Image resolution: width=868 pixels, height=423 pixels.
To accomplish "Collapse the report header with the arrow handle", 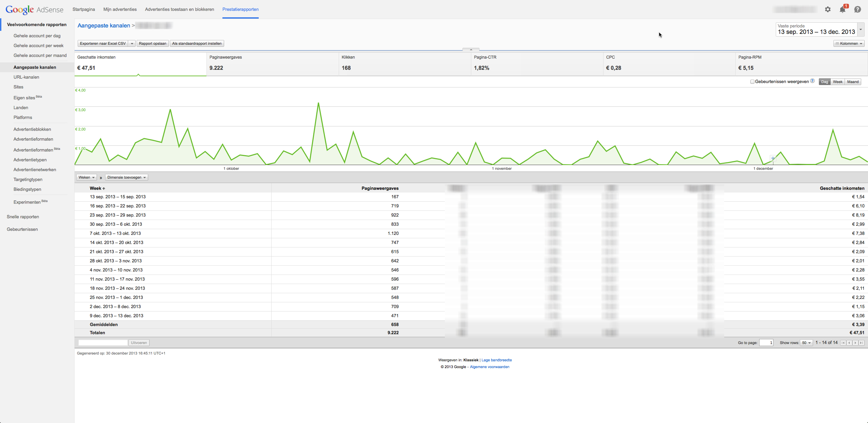I will click(x=471, y=49).
